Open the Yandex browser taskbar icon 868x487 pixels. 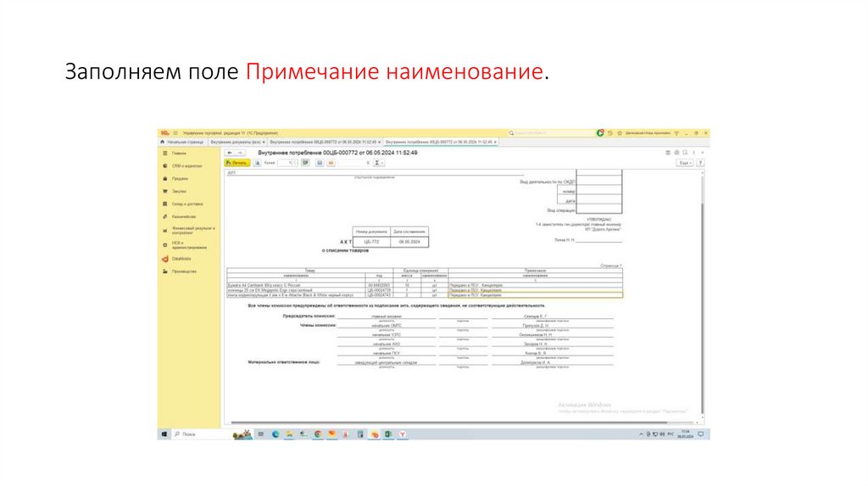click(403, 434)
